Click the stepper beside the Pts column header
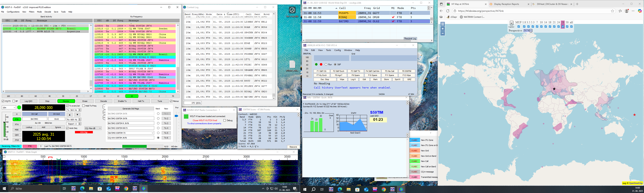 tap(428, 8)
